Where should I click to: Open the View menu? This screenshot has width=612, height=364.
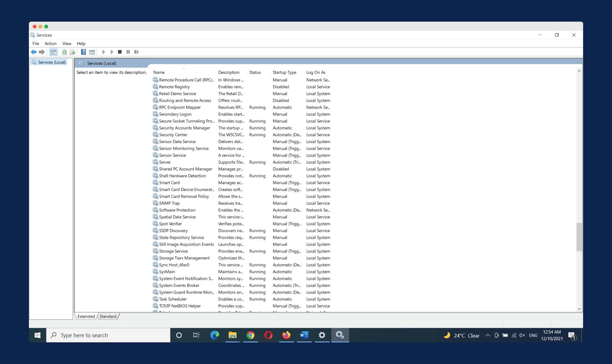point(67,44)
